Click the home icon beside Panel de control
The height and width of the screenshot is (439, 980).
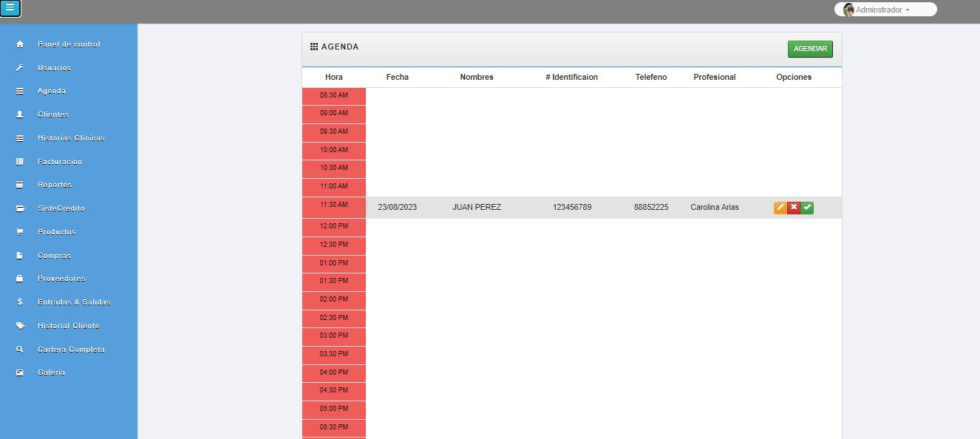[x=20, y=44]
